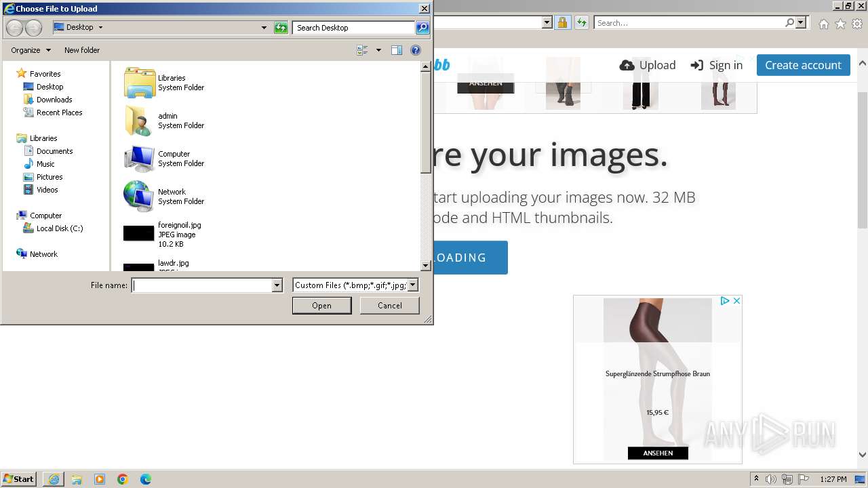868x488 pixels.
Task: Open Microsoft Edge from the taskbar
Action: pos(146,479)
